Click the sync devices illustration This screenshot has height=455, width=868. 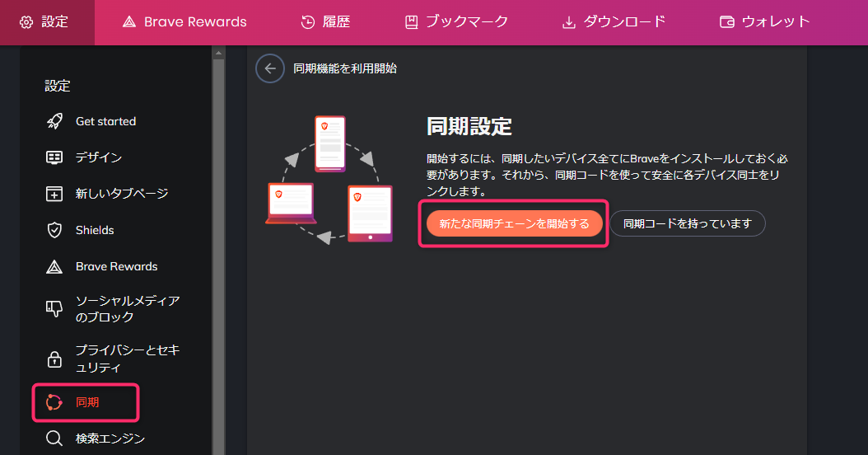point(329,180)
